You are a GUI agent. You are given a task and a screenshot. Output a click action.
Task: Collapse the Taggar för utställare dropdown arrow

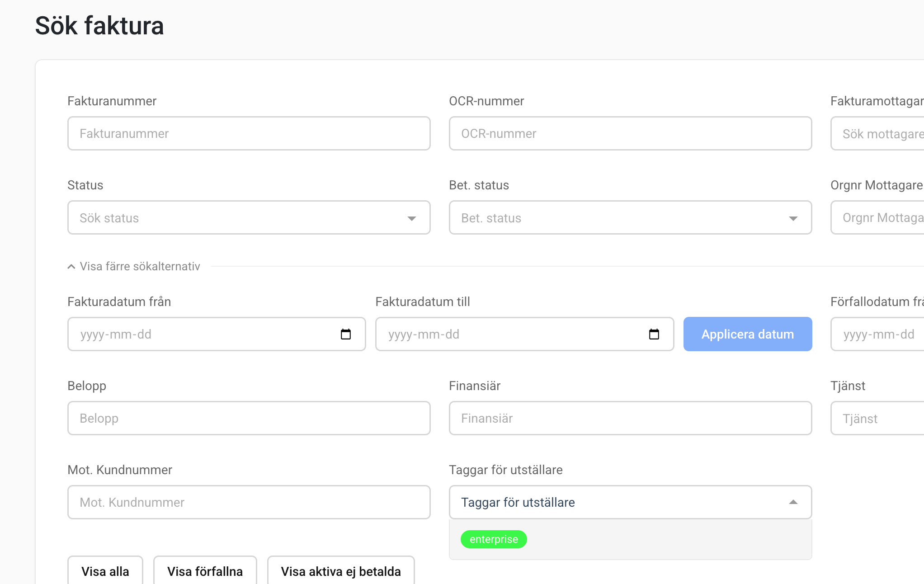[x=793, y=502]
